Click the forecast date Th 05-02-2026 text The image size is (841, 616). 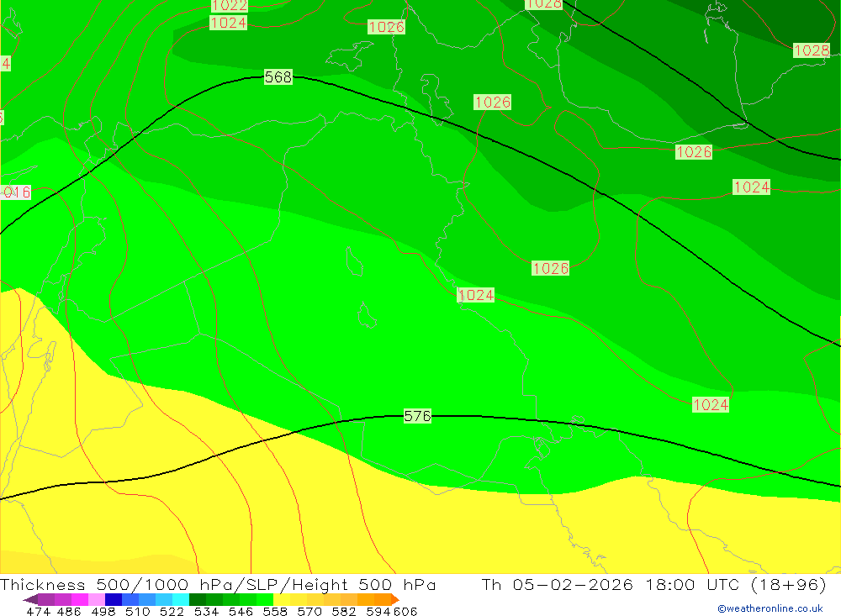tap(557, 584)
